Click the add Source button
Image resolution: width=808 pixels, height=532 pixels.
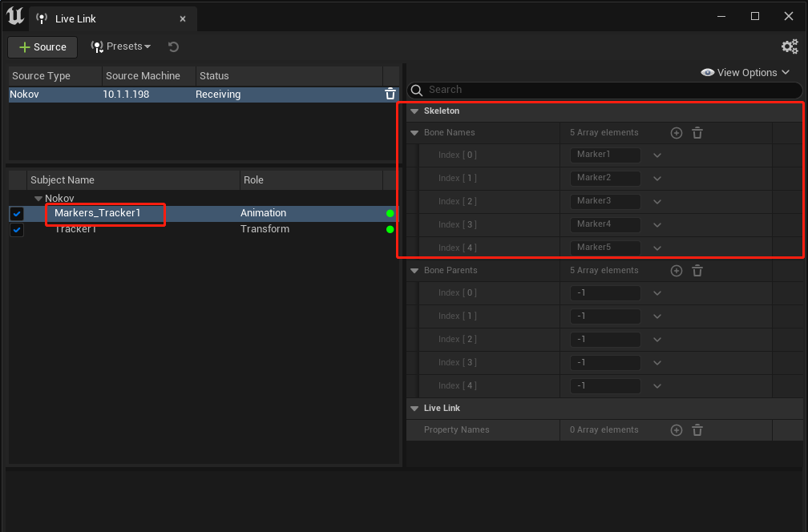point(42,46)
